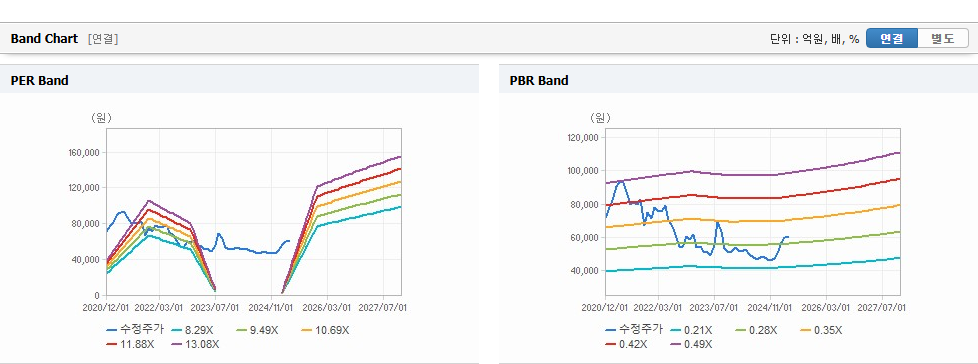Click the 160,000 y-axis label in PER chart
The height and width of the screenshot is (364, 978).
click(x=85, y=153)
